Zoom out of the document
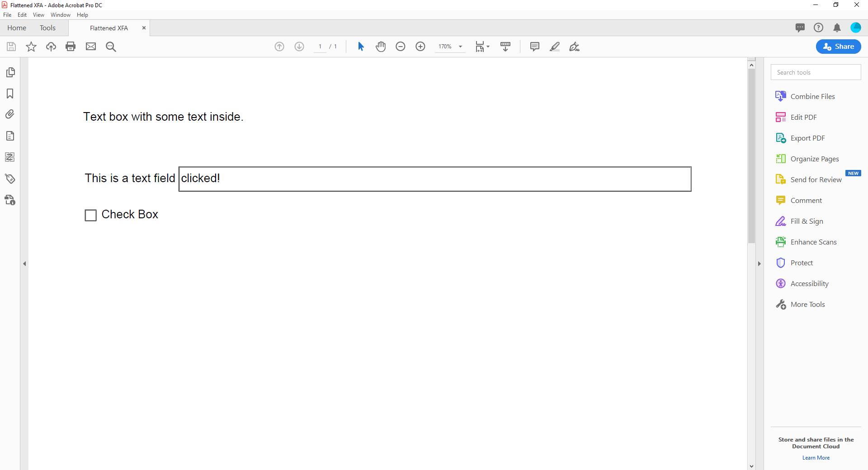 tap(401, 47)
